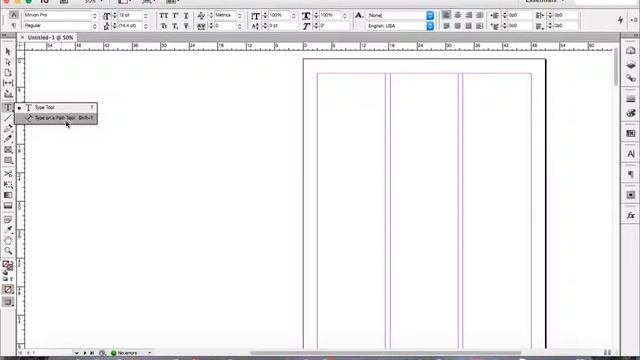
Task: Open the kerning Metrics dropdown
Action: click(x=240, y=16)
